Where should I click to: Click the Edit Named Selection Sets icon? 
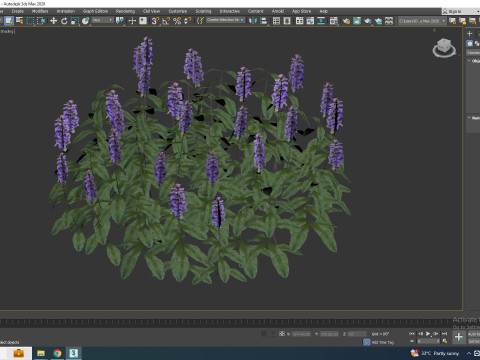tap(200, 21)
